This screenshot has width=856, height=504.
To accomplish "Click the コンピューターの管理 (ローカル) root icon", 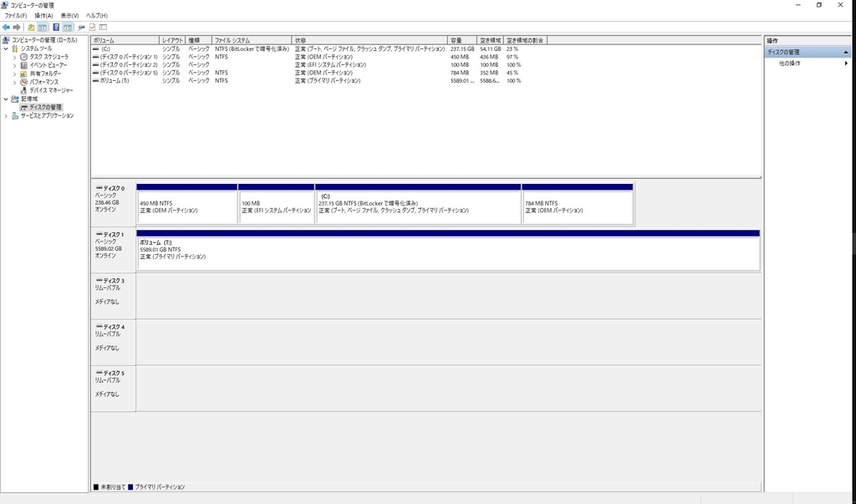I will click(6, 40).
